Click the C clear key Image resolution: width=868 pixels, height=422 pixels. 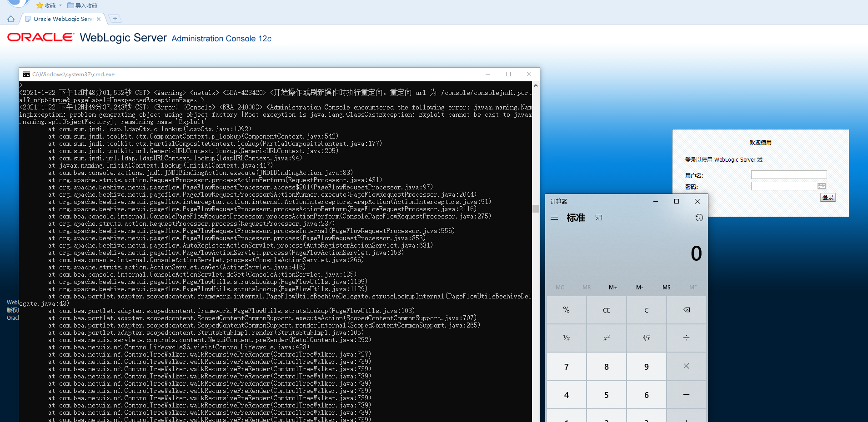tap(646, 310)
